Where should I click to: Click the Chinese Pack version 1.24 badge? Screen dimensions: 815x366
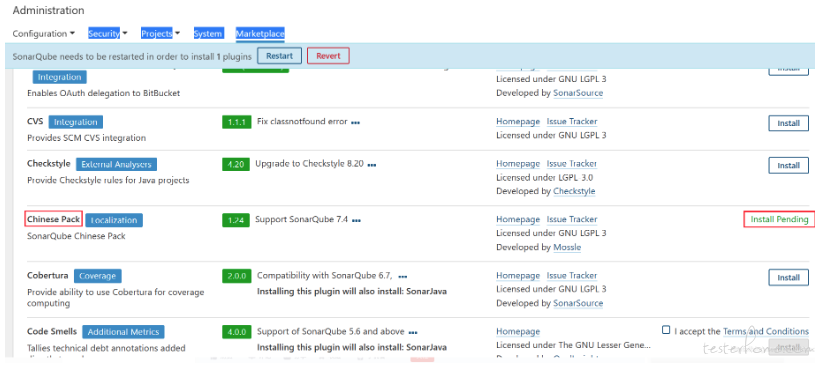(x=236, y=220)
